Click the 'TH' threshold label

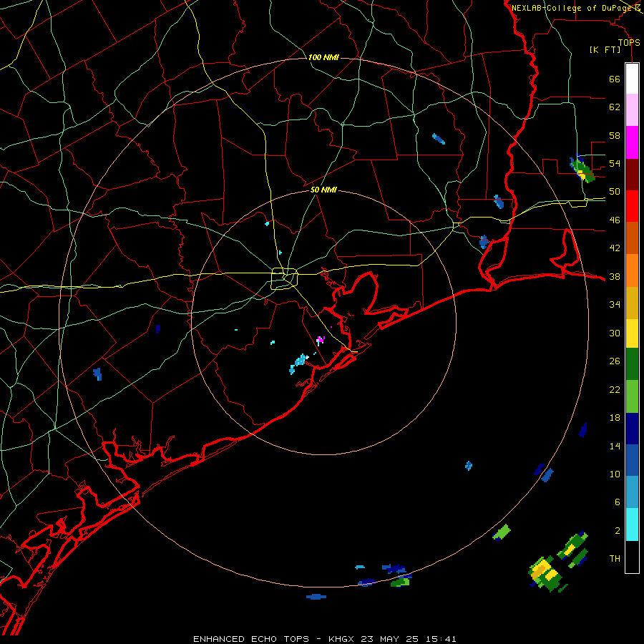coord(615,559)
